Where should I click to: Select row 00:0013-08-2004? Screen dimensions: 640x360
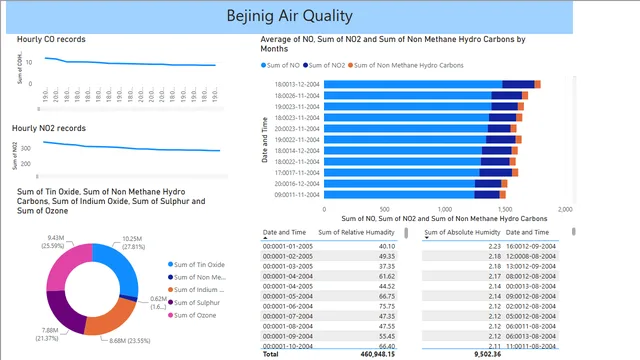[x=490, y=286]
